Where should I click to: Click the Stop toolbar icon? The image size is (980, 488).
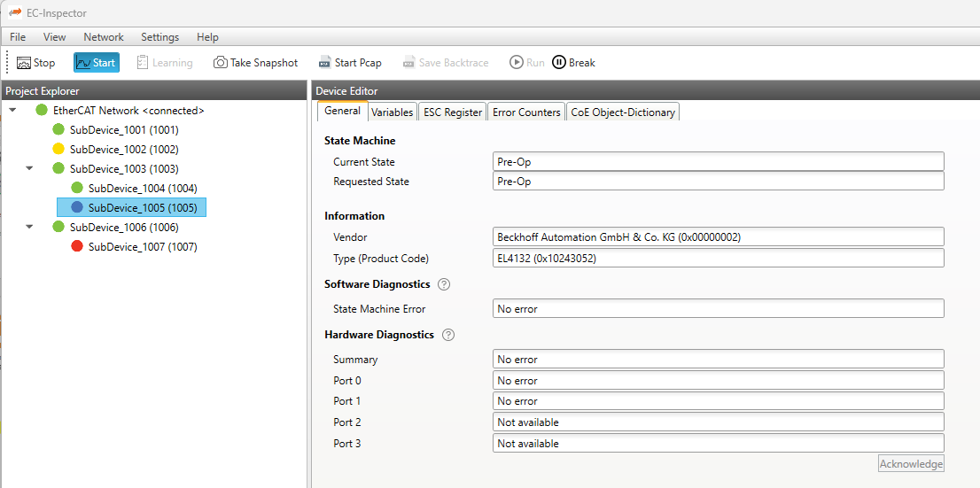click(24, 63)
